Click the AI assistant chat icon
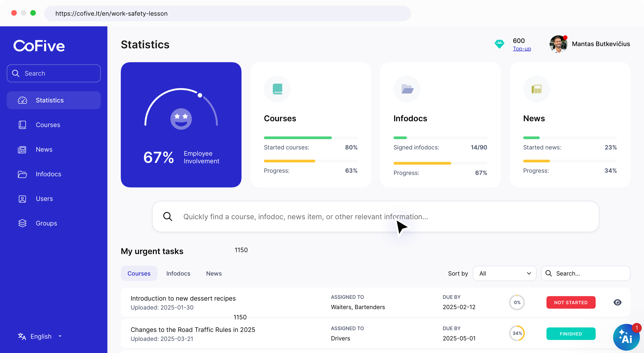Viewport: 644px width, 353px height. click(x=626, y=338)
